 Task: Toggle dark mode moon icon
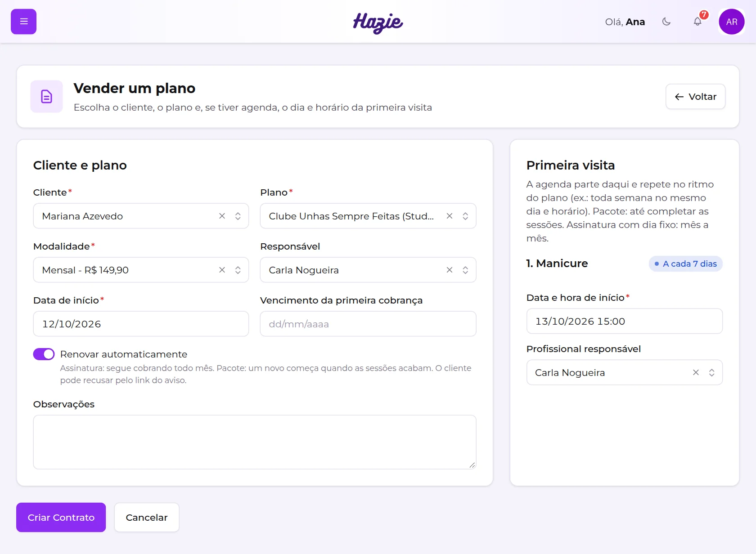click(666, 22)
